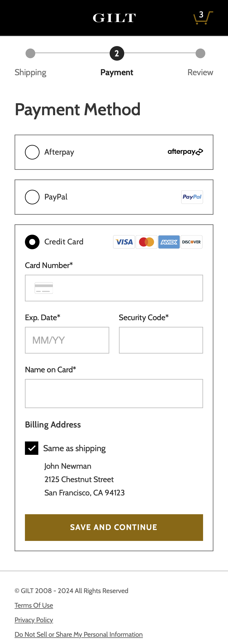Click the Visa card logo

(x=124, y=242)
